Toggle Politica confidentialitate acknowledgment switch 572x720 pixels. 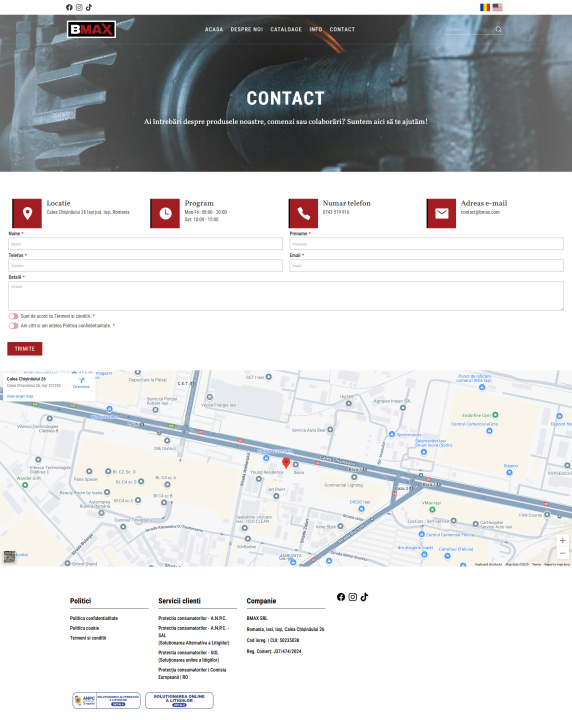(13, 326)
